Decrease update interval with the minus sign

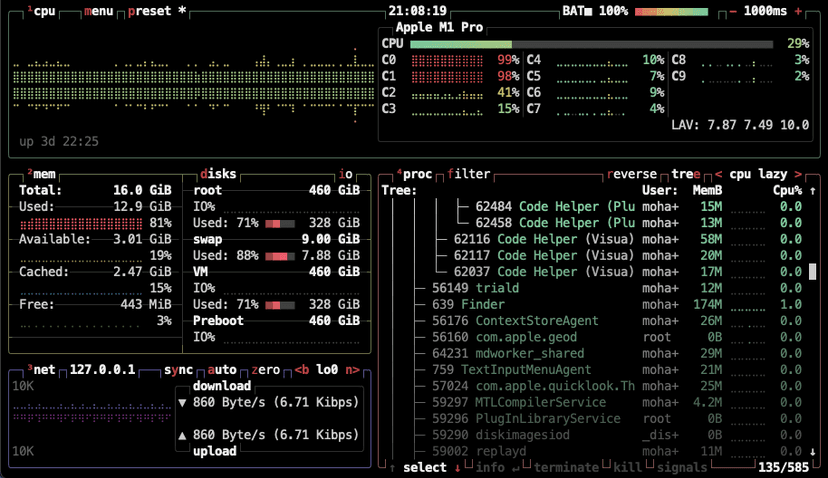(x=735, y=10)
